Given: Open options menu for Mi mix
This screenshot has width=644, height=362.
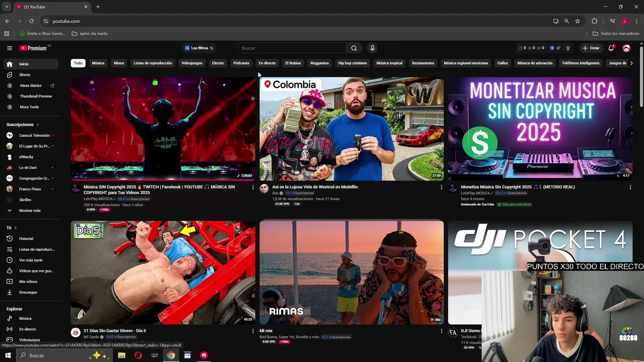Looking at the screenshot, I should click(x=441, y=331).
